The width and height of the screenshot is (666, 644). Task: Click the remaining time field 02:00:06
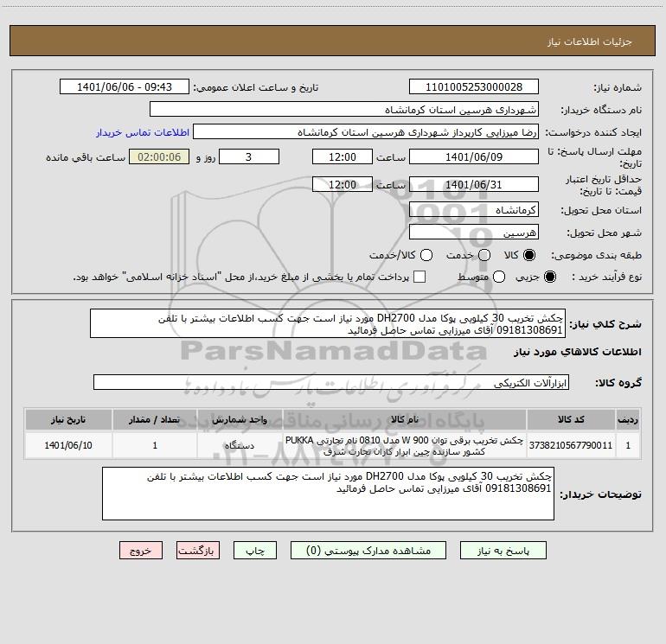tap(159, 156)
